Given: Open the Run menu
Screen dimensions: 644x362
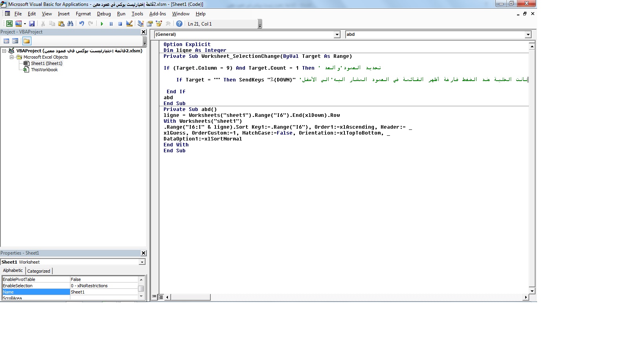Looking at the screenshot, I should [x=121, y=14].
